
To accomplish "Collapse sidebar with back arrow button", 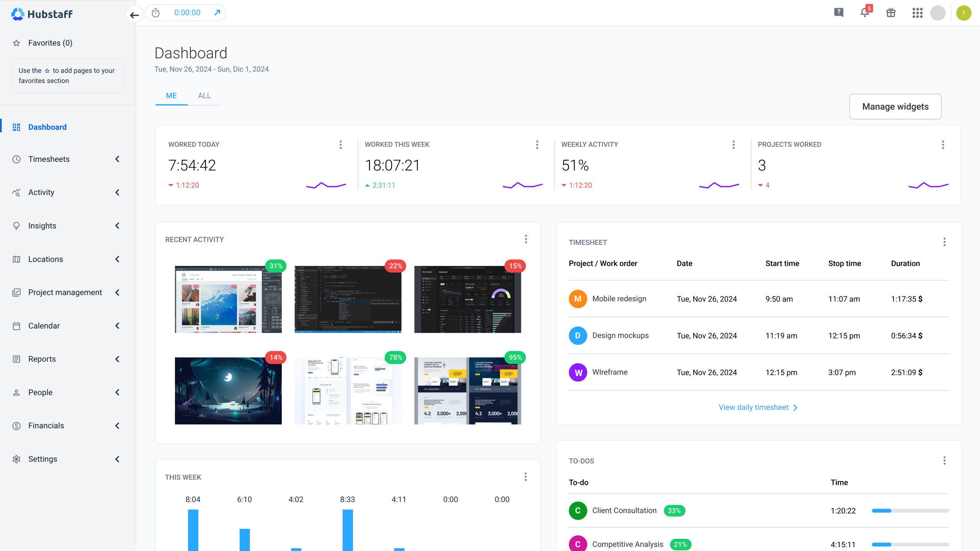I will coord(134,15).
